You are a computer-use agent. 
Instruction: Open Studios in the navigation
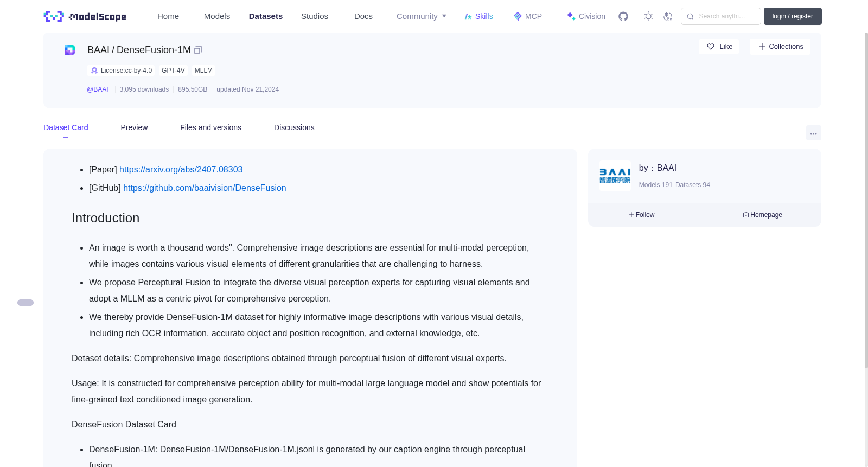tap(315, 16)
